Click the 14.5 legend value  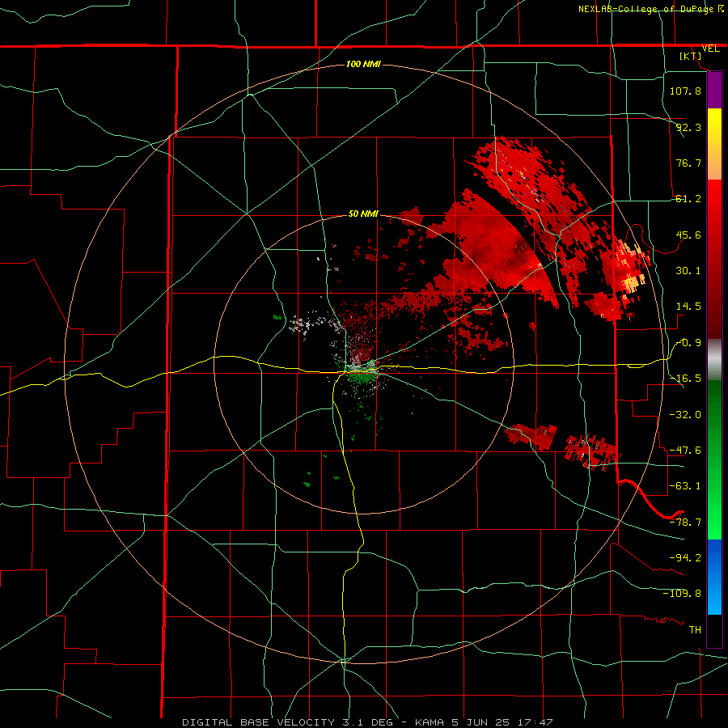pyautogui.click(x=688, y=307)
